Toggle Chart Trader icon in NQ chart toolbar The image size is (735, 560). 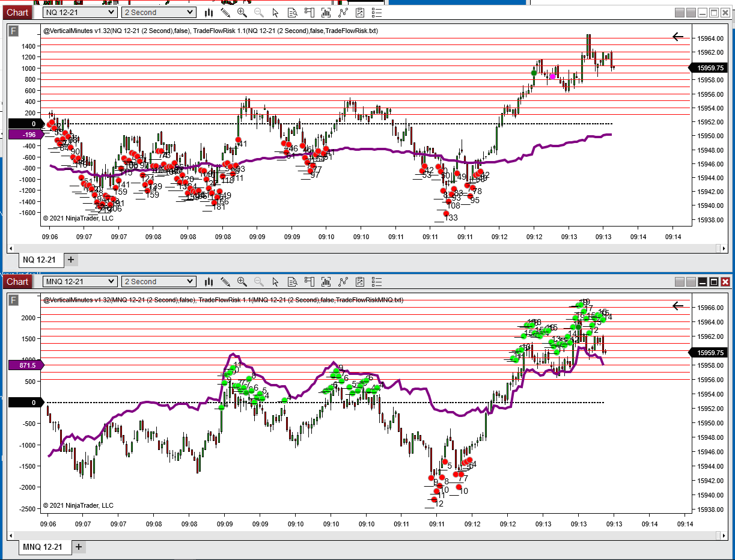coord(310,12)
